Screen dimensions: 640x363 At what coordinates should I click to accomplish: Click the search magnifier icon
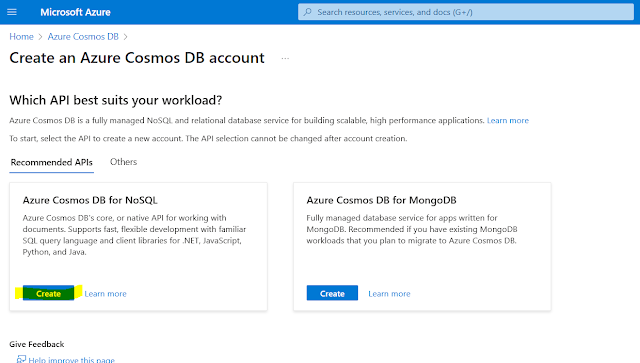308,12
